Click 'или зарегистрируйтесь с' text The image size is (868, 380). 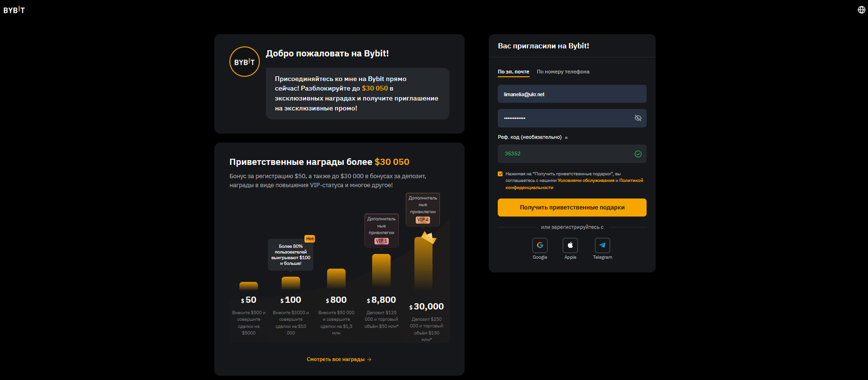(572, 227)
